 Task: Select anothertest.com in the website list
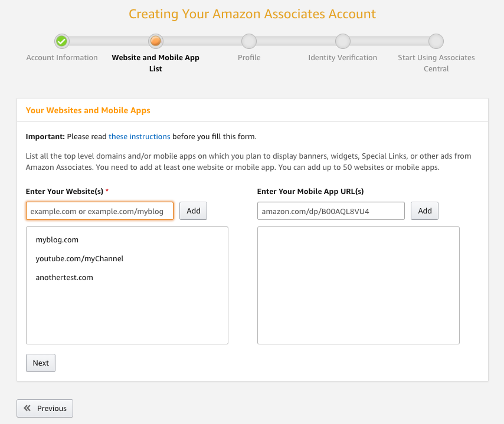tap(64, 277)
